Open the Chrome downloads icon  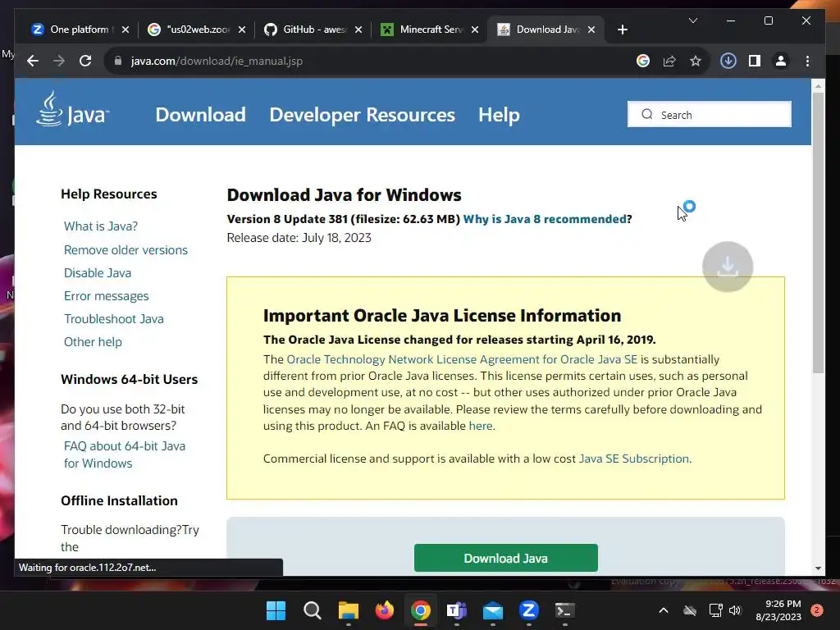[728, 61]
